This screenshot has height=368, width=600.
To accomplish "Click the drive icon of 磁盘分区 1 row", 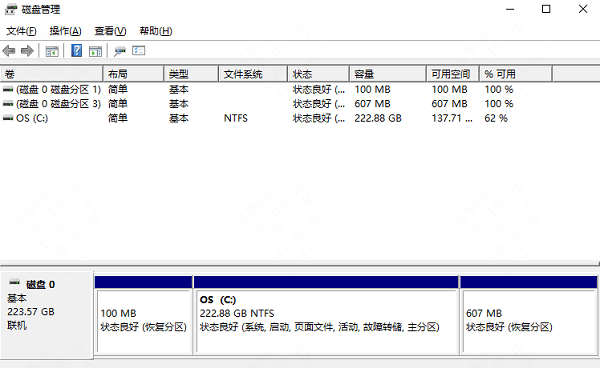I will 8,90.
